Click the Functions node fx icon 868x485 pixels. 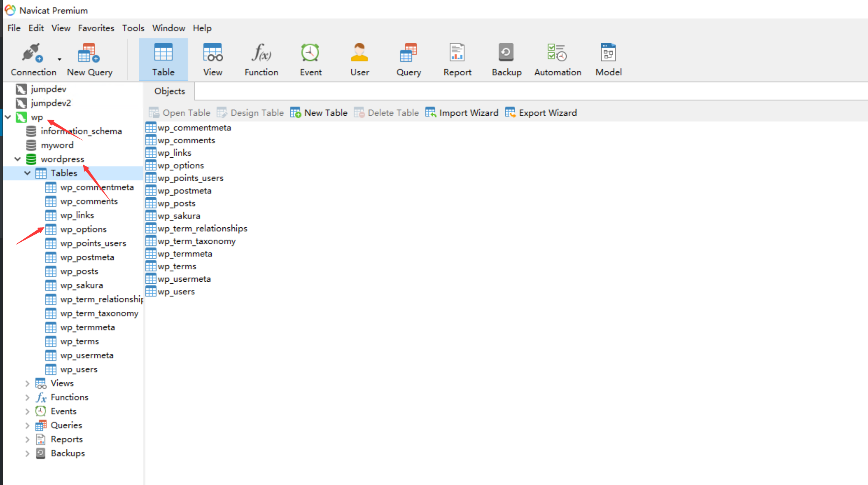point(41,397)
